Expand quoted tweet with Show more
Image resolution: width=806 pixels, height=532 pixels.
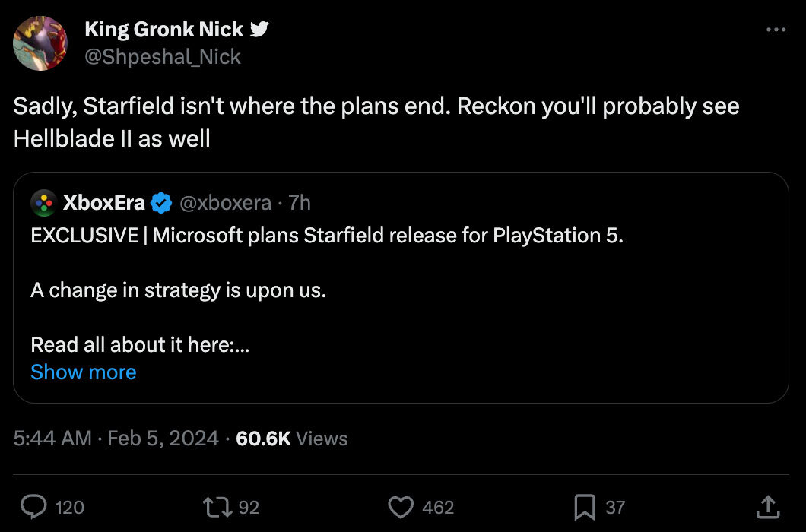point(84,372)
